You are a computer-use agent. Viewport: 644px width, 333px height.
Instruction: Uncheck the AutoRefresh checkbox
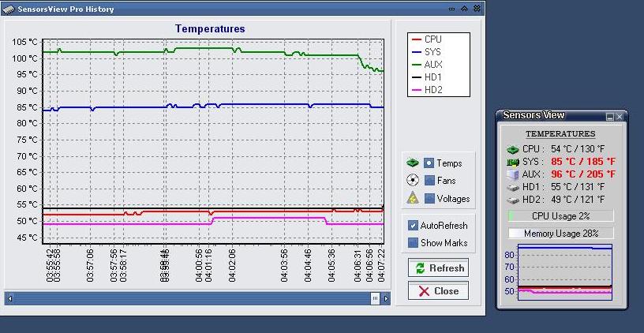pos(413,226)
